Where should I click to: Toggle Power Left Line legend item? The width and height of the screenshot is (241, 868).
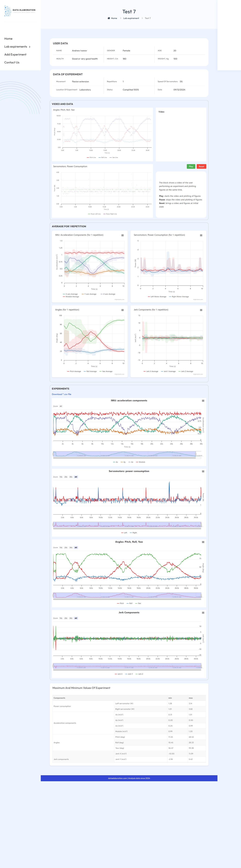pyautogui.click(x=94, y=214)
